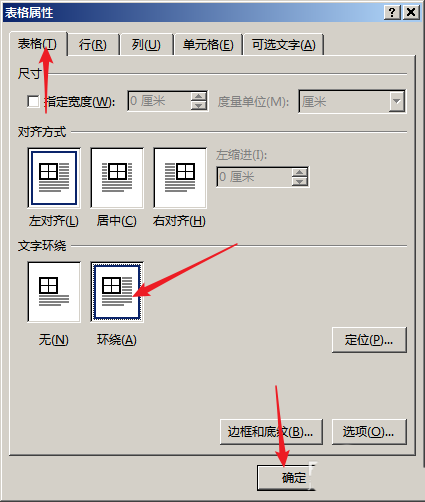425x502 pixels.
Task: Select the no text wrapping icon
Action: [x=54, y=292]
